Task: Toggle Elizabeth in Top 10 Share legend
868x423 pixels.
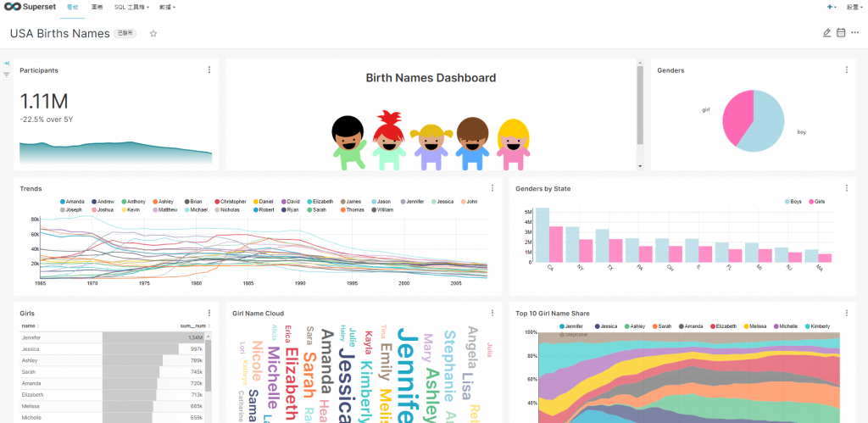Action: [724, 326]
